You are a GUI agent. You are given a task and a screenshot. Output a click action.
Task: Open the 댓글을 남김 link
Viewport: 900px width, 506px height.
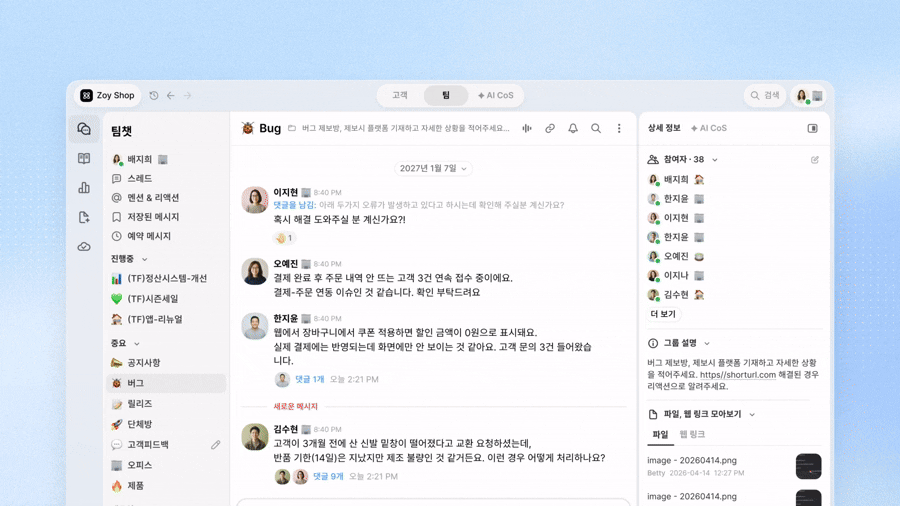(294, 205)
